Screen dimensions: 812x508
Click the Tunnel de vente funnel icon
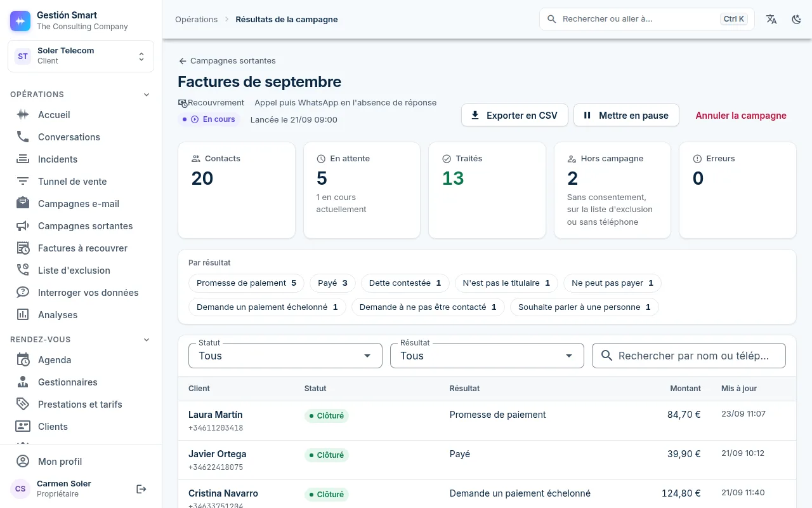[x=23, y=182]
